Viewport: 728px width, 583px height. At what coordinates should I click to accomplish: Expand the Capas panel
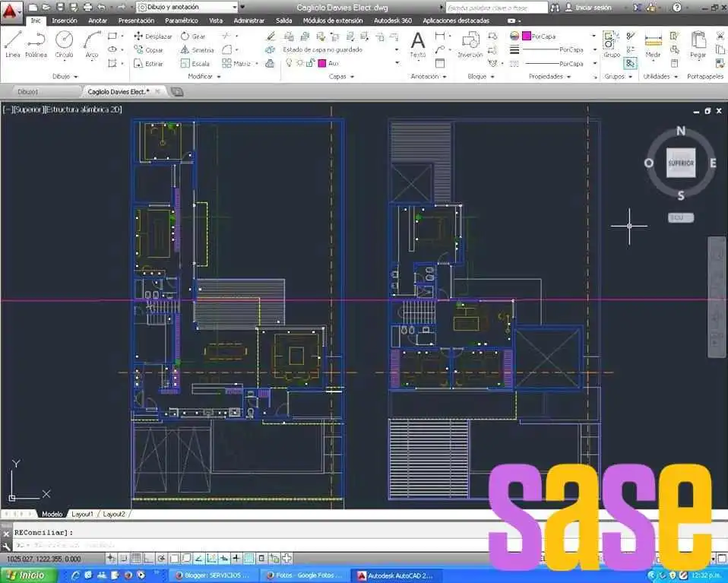coord(341,76)
